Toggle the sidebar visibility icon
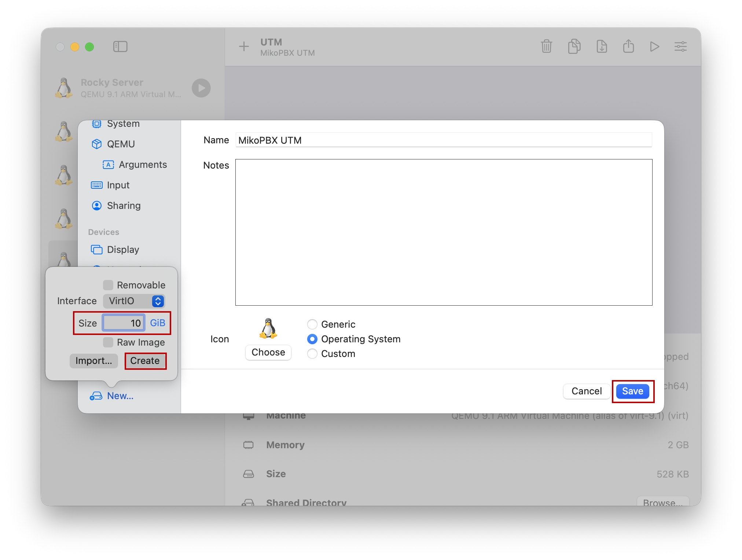The height and width of the screenshot is (560, 742). pyautogui.click(x=120, y=47)
